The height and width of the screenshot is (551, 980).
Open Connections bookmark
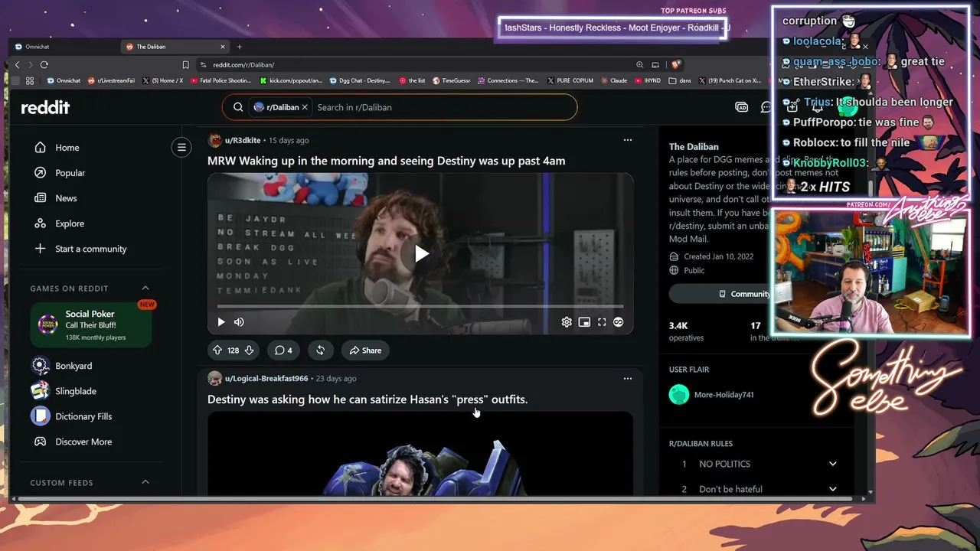pyautogui.click(x=508, y=80)
